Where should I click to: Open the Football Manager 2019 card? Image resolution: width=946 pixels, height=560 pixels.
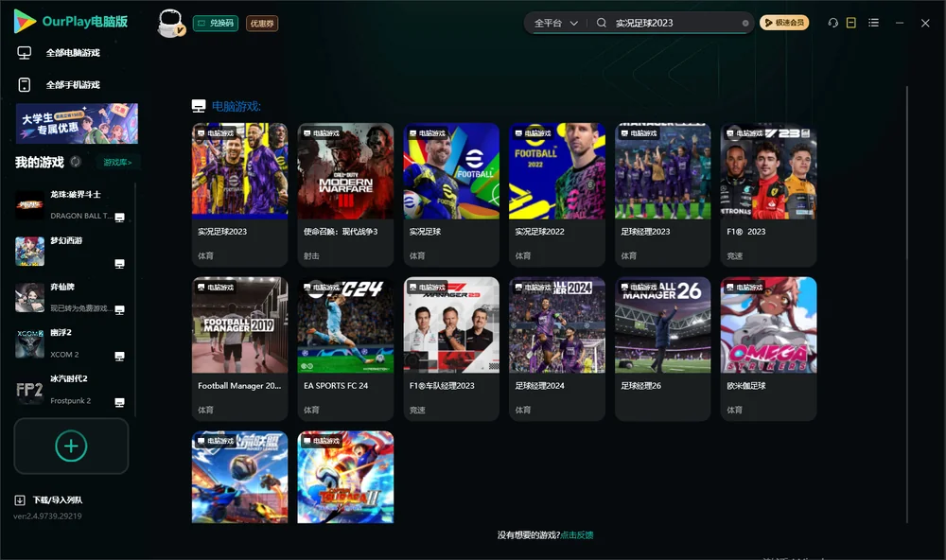tap(239, 349)
